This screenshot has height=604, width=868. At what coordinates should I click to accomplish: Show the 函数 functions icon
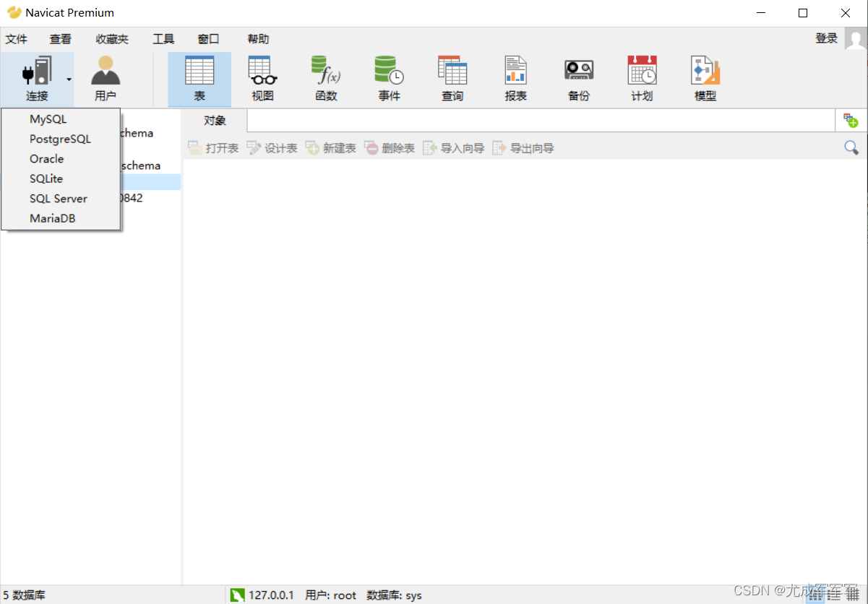[326, 72]
